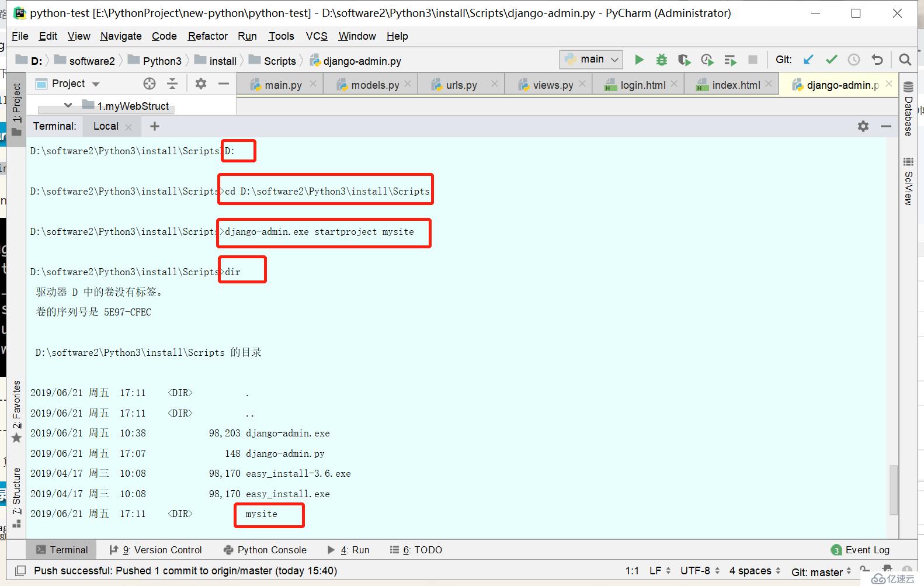Open terminal settings gear

tap(863, 126)
